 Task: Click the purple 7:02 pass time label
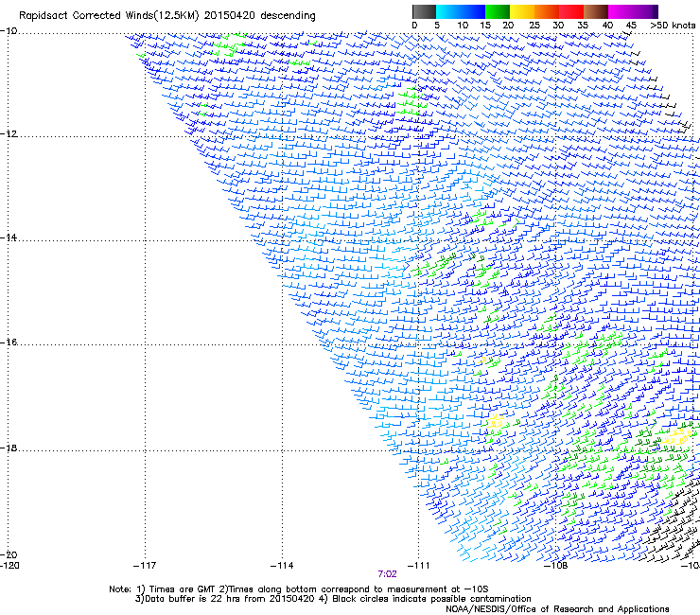387,574
